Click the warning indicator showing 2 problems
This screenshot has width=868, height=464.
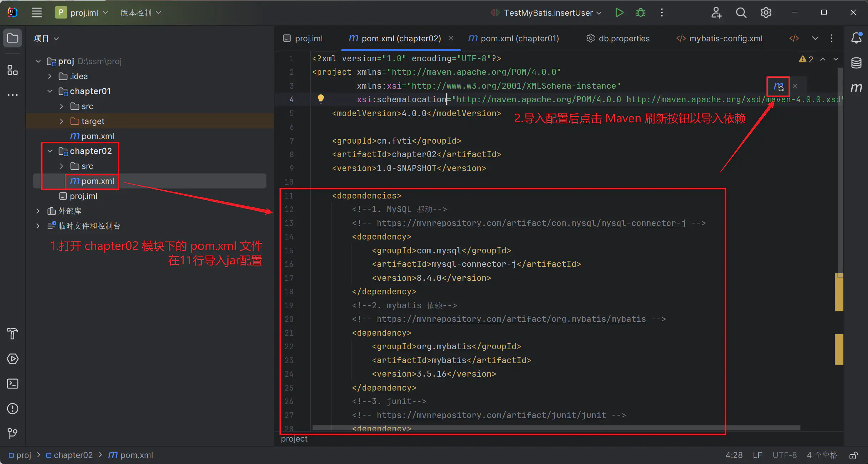(806, 59)
